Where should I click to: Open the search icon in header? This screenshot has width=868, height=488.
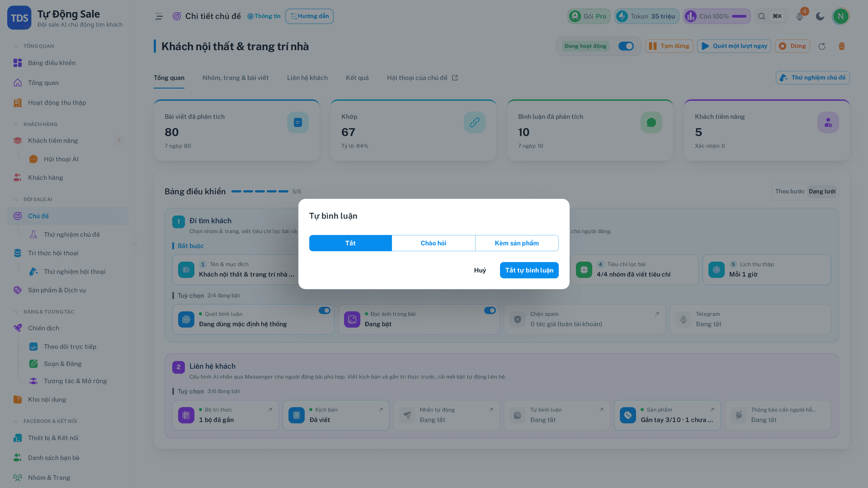762,16
